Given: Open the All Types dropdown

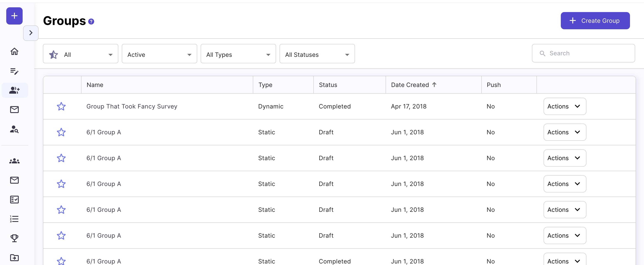Looking at the screenshot, I should (x=238, y=54).
